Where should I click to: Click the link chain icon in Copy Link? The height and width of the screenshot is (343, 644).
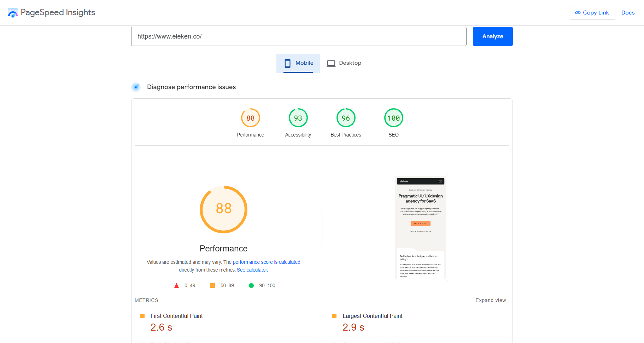click(578, 13)
